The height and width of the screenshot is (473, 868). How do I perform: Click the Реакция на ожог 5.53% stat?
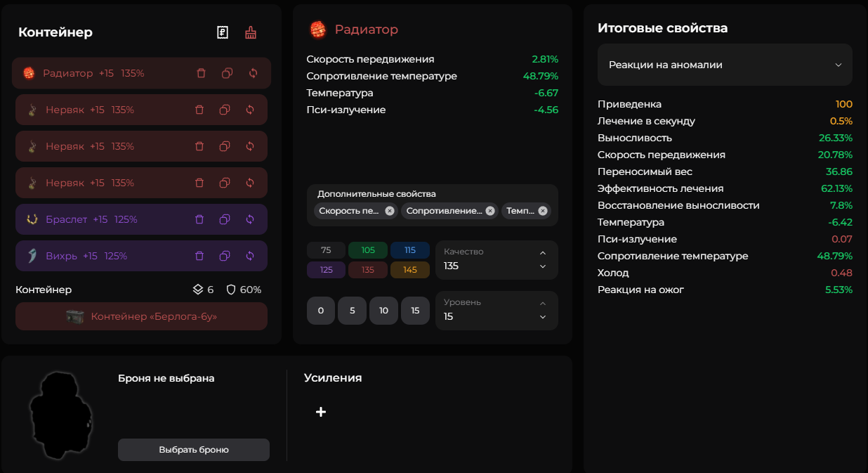tap(725, 290)
